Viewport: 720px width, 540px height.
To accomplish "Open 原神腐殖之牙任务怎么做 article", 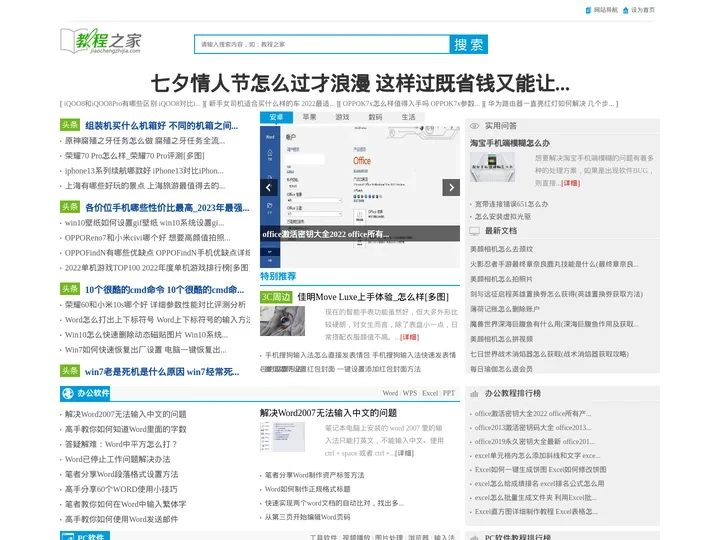I will coord(145,141).
